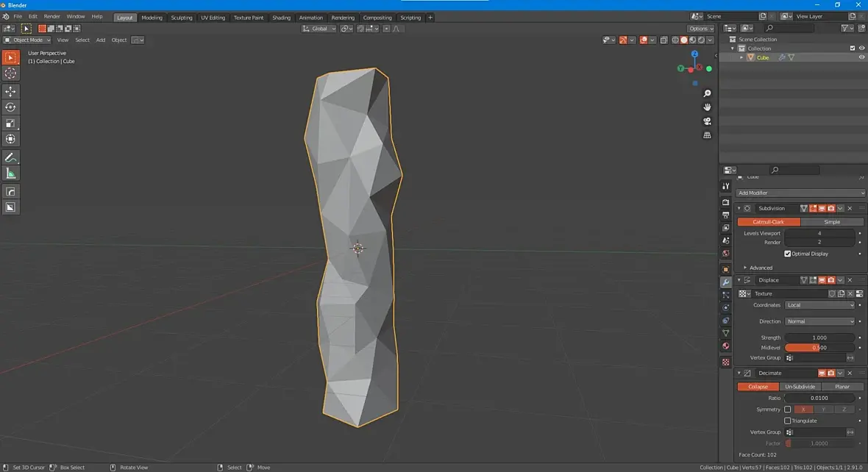Viewport: 868px width, 472px height.
Task: Activate the Annotate tool
Action: tap(10, 157)
